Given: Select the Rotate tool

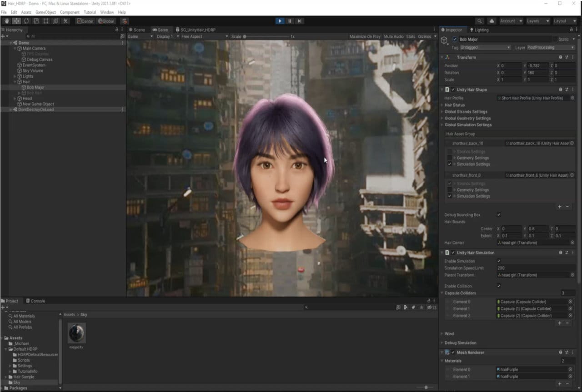Looking at the screenshot, I should (26, 21).
